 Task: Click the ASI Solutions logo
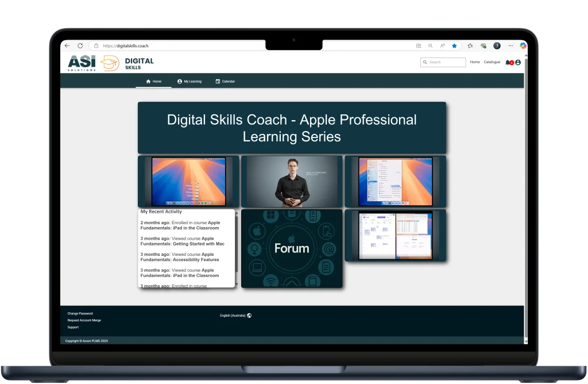coord(82,63)
